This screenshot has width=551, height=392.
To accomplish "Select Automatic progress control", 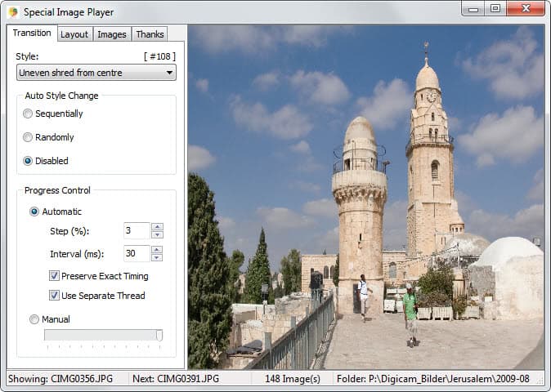I will (34, 212).
